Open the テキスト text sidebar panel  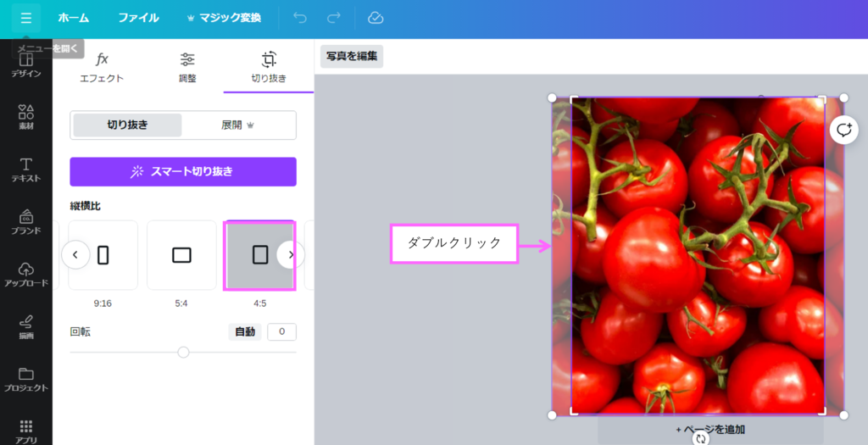point(25,170)
